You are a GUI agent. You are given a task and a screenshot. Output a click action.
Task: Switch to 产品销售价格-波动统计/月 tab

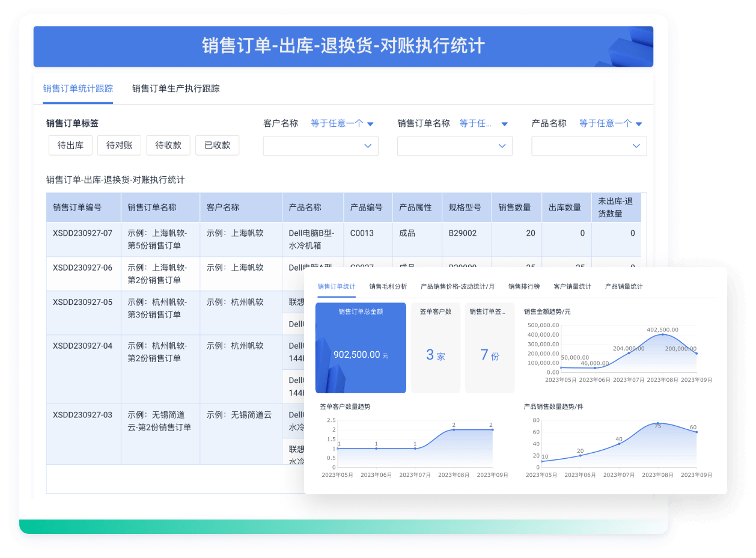click(457, 287)
